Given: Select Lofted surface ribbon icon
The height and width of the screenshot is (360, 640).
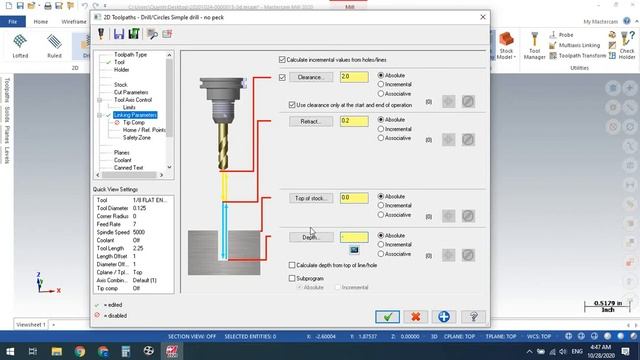Looking at the screenshot, I should [20, 46].
